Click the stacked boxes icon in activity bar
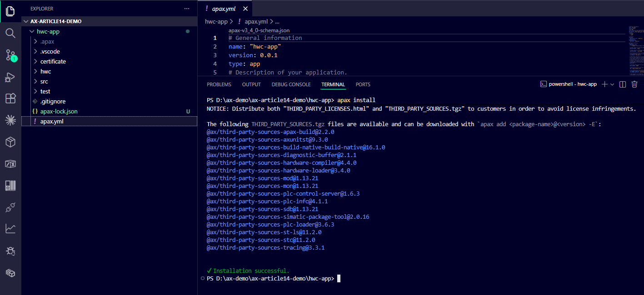This screenshot has width=644, height=295. tap(10, 273)
